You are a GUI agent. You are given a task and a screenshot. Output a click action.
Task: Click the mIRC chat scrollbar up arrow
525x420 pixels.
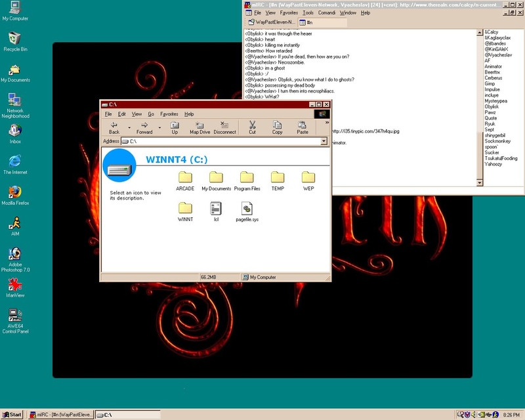click(x=480, y=33)
